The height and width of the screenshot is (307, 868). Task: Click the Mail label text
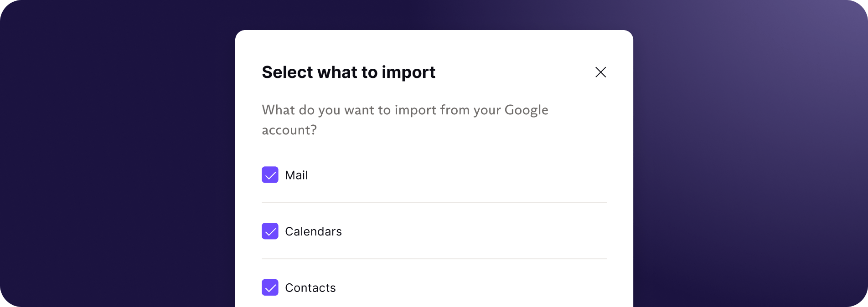(296, 175)
